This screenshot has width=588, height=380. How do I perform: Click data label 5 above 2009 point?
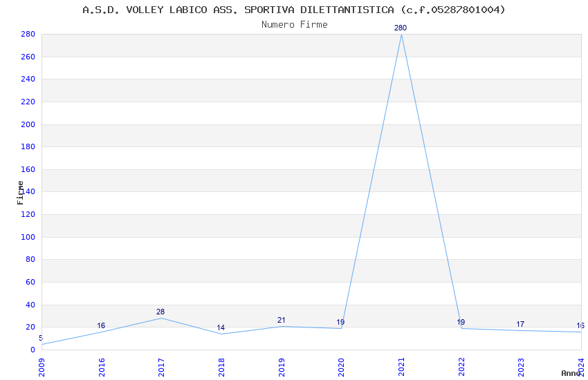(41, 338)
